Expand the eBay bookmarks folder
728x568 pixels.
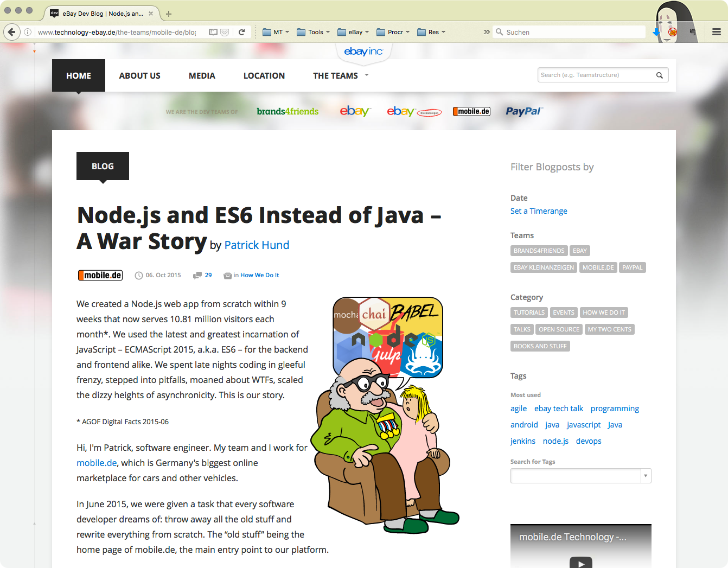point(353,32)
